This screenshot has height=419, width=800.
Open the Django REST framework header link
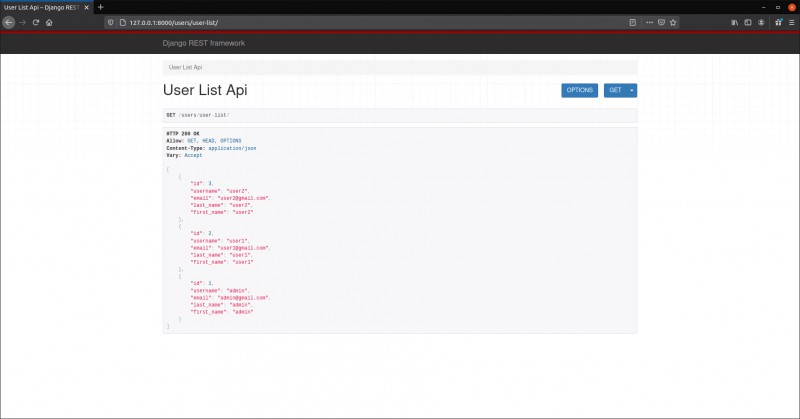[x=204, y=43]
